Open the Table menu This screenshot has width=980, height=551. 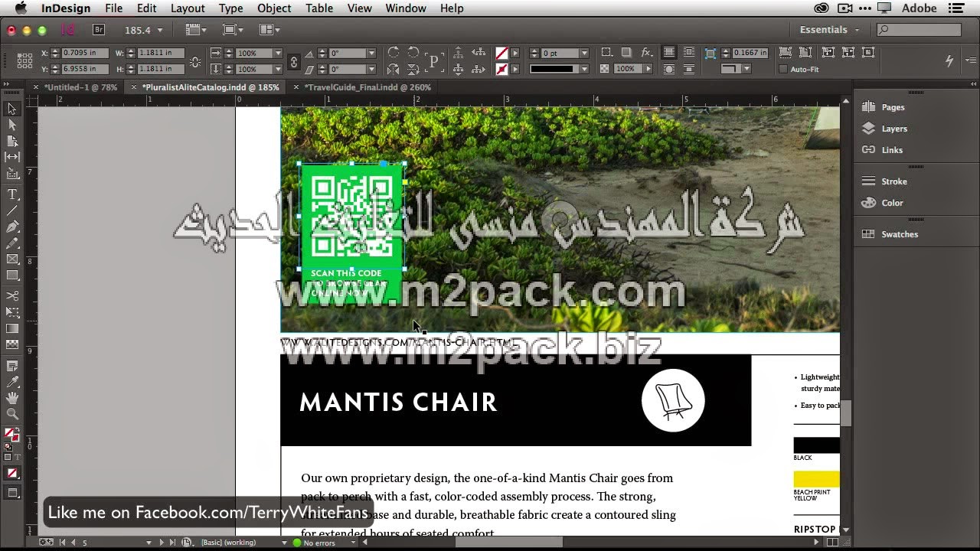[x=319, y=8]
